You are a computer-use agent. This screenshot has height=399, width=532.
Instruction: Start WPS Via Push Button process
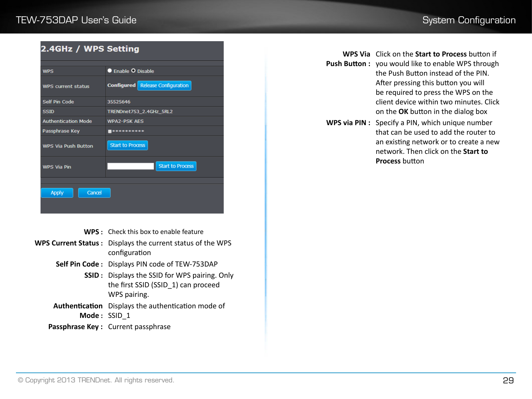[x=128, y=145]
